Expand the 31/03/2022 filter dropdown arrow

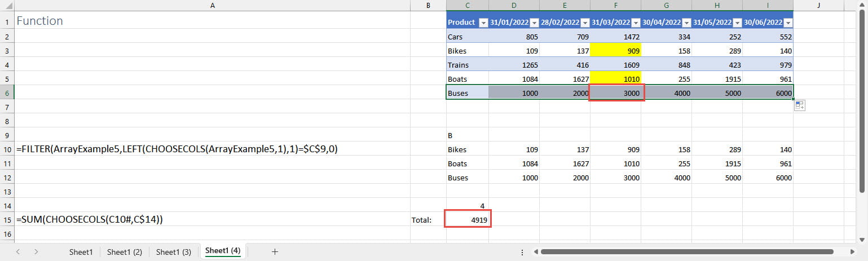pos(635,23)
